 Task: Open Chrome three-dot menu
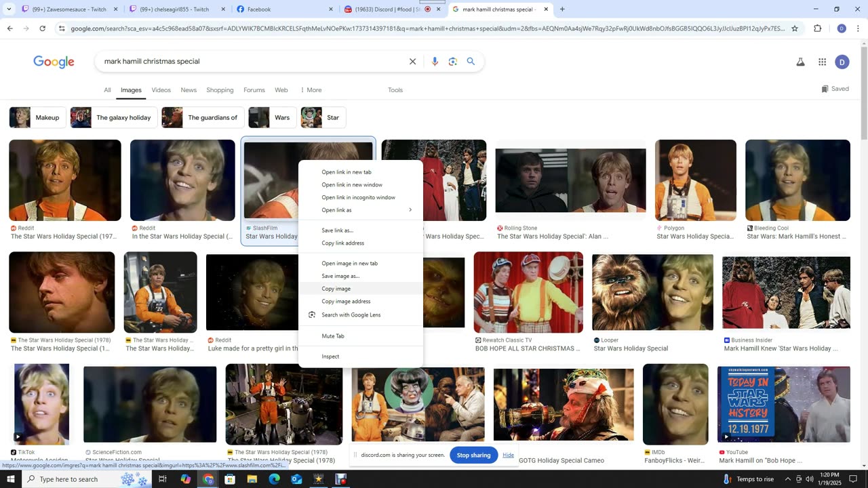pos(858,28)
